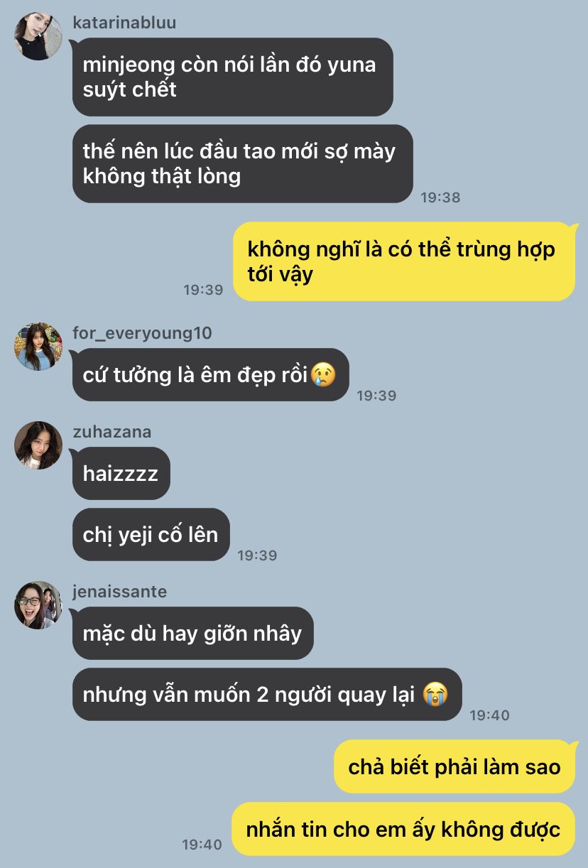
Task: Click the crying emoji in for_everyoung10's message
Action: 323,374
